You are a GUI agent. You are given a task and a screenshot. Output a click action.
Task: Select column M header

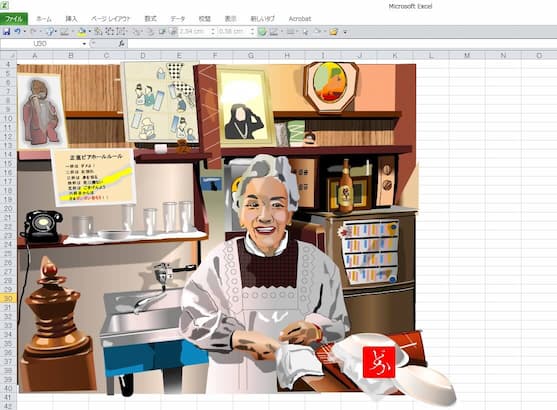467,55
